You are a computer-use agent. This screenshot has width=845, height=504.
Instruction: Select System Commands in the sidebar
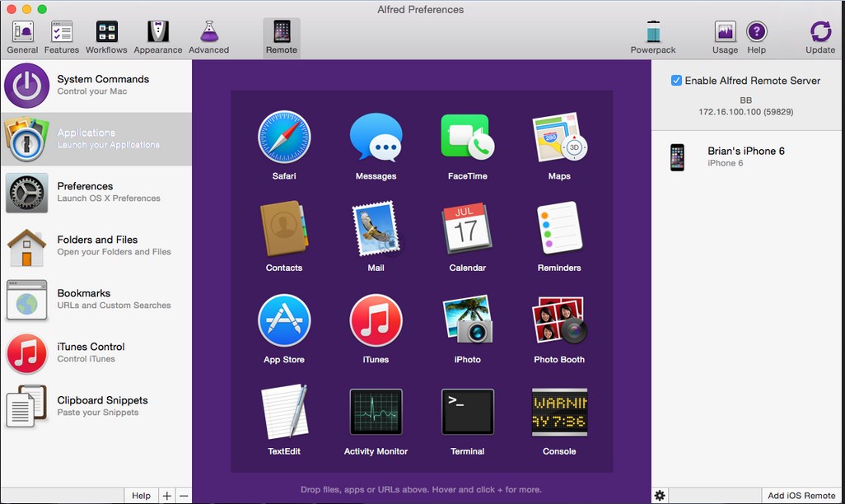pos(96,86)
